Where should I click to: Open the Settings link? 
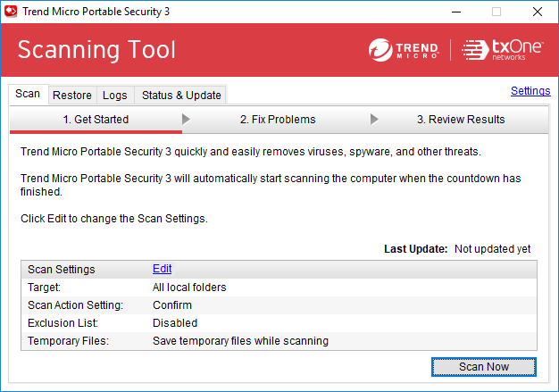pos(530,90)
